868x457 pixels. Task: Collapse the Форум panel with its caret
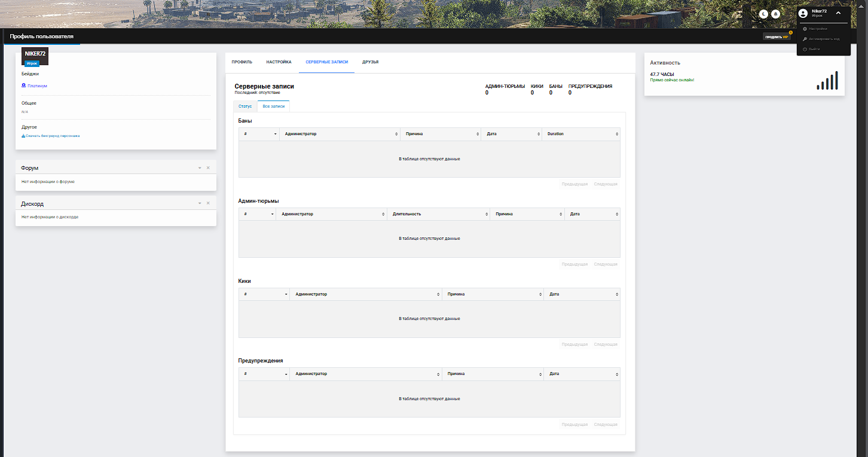200,168
